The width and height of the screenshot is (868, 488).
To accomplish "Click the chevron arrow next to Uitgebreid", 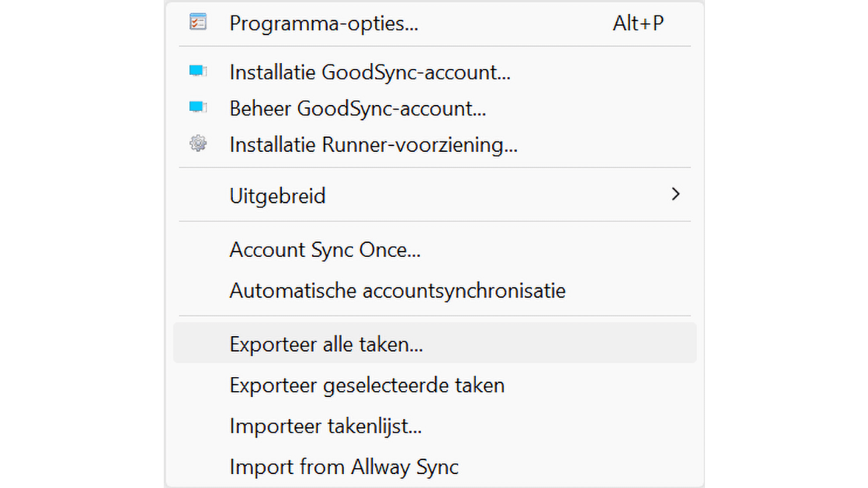I will (x=676, y=194).
